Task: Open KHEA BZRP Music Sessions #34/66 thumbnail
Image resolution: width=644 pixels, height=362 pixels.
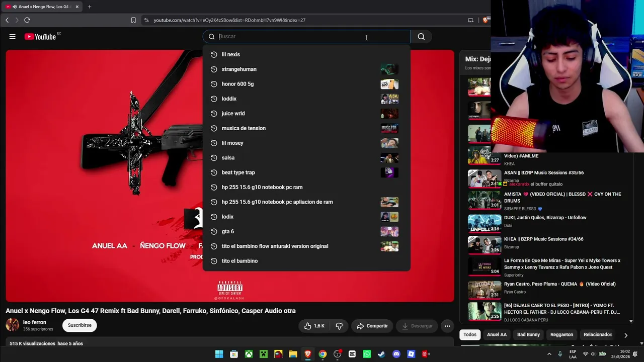Action: pos(485,245)
